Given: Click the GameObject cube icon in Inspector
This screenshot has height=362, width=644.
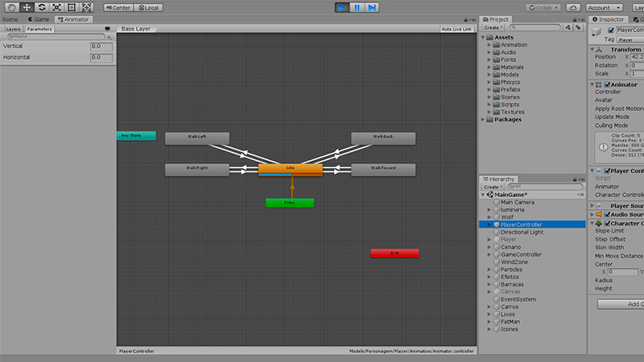Looking at the screenshot, I should coord(597,31).
